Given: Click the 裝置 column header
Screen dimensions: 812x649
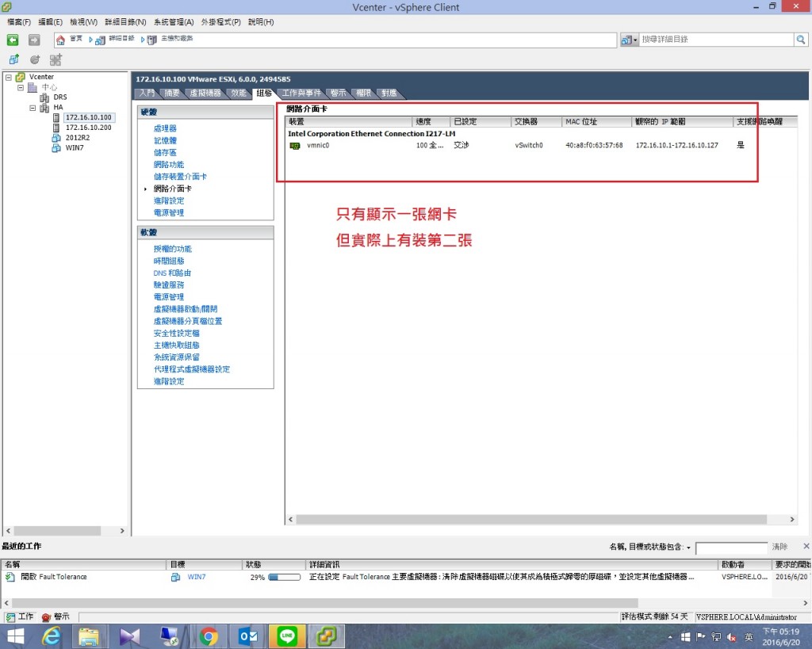Looking at the screenshot, I should pos(349,121).
